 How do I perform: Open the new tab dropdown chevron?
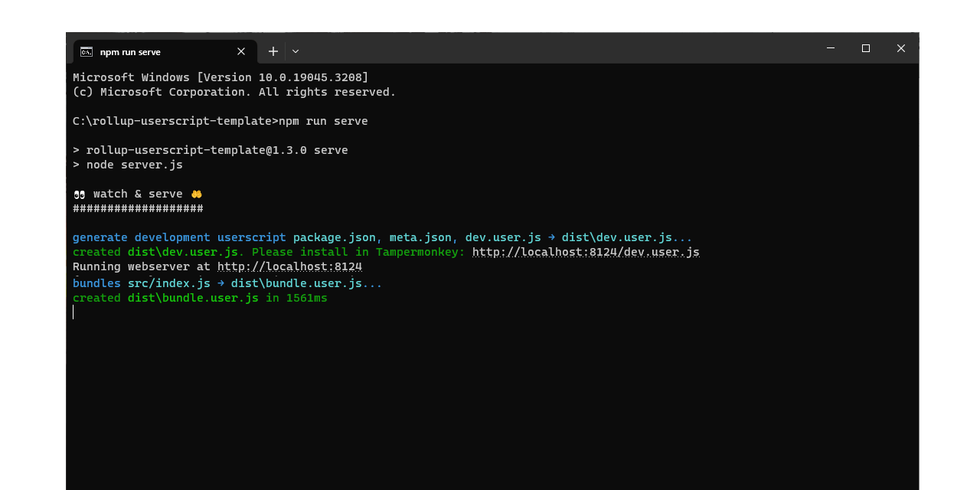tap(295, 51)
